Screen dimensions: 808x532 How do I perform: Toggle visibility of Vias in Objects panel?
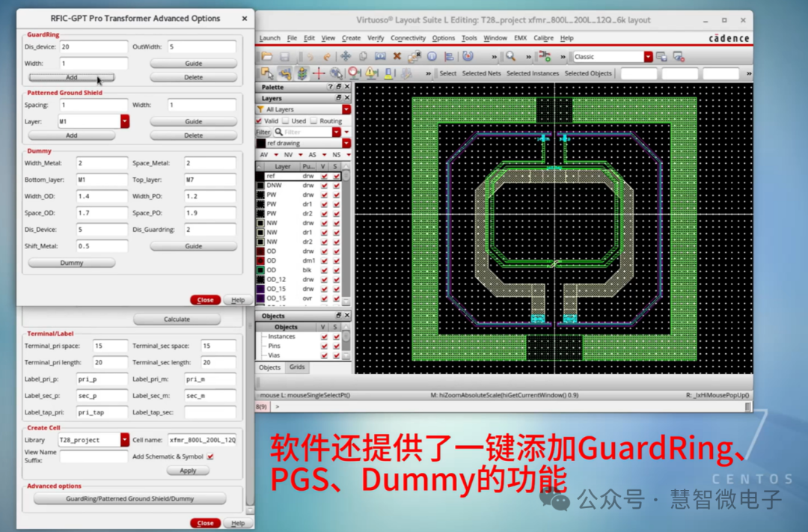324,355
